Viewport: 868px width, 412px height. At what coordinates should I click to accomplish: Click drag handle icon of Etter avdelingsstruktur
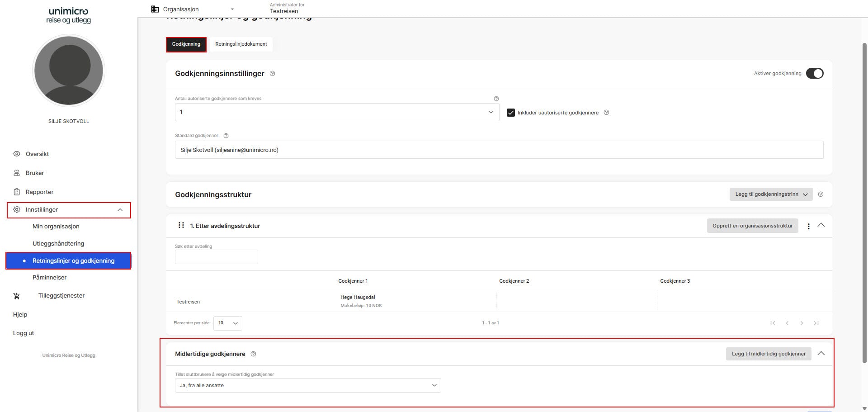coord(181,225)
